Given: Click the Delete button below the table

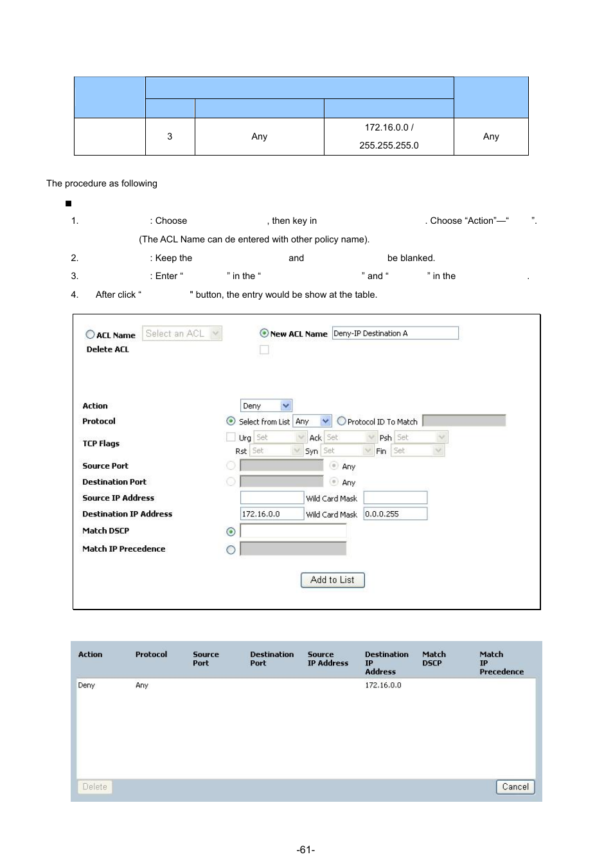Looking at the screenshot, I should (x=95, y=787).
